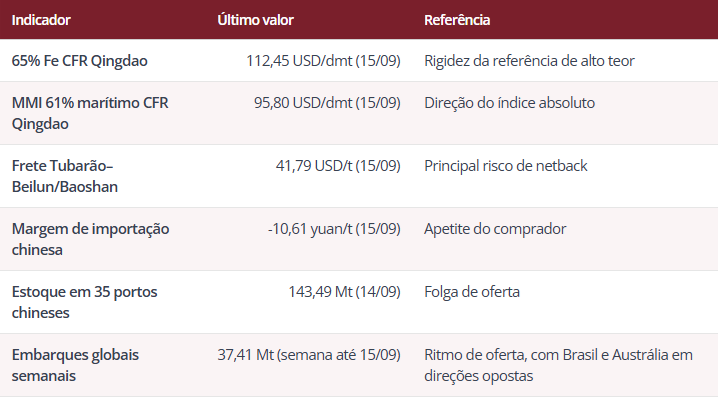Select Rigidez da referência de alto teor text
718x397 pixels.
coord(529,61)
